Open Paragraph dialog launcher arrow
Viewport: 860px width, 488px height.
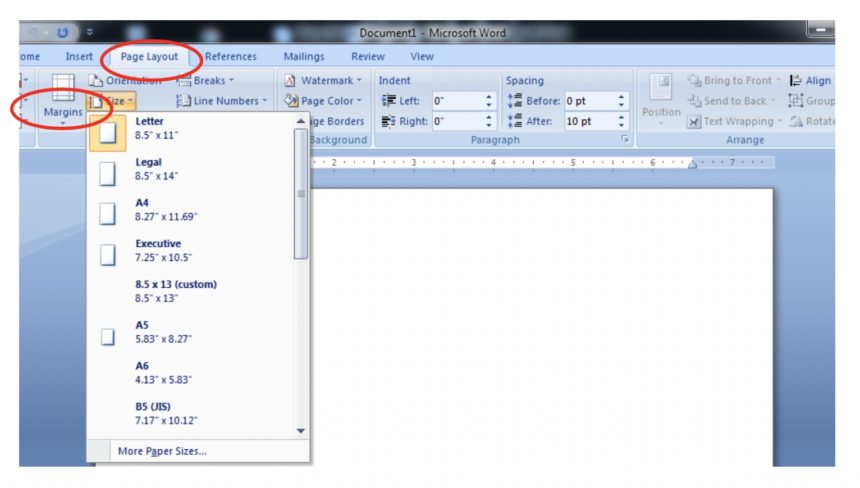click(625, 139)
